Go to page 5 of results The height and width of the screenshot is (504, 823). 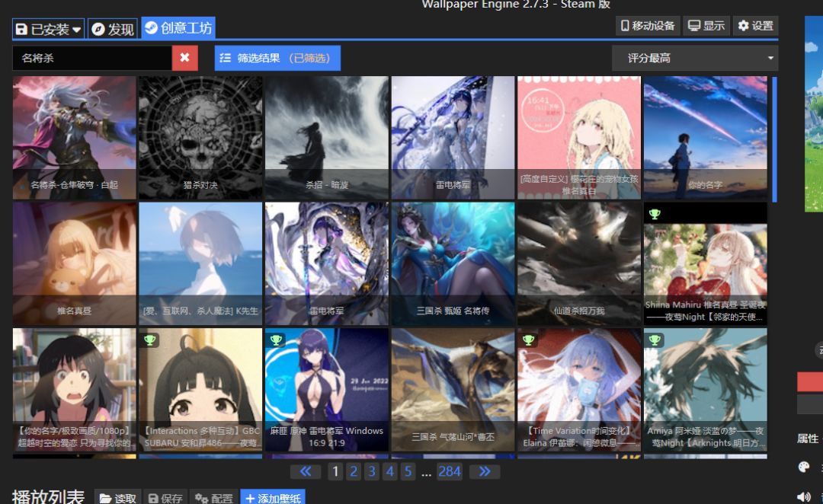pyautogui.click(x=408, y=471)
